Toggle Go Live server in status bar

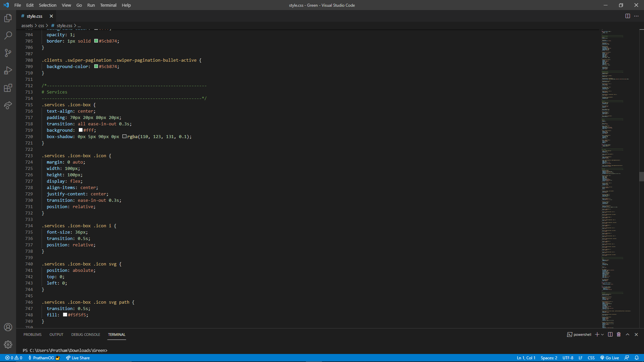click(x=609, y=358)
